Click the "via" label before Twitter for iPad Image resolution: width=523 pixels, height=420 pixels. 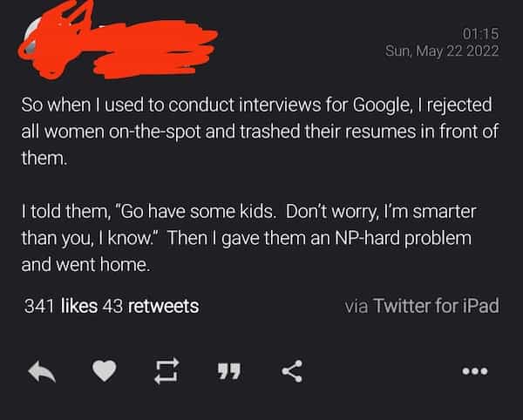pyautogui.click(x=357, y=306)
